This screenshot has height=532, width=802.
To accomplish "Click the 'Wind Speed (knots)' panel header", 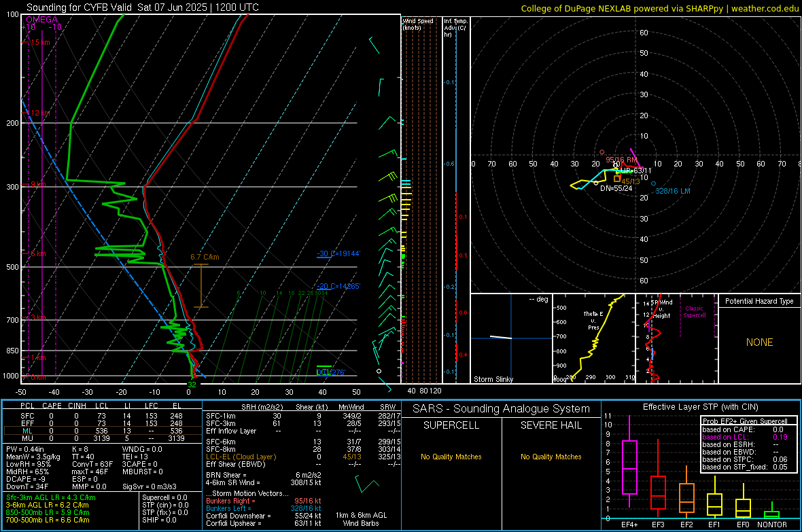I will 417,24.
